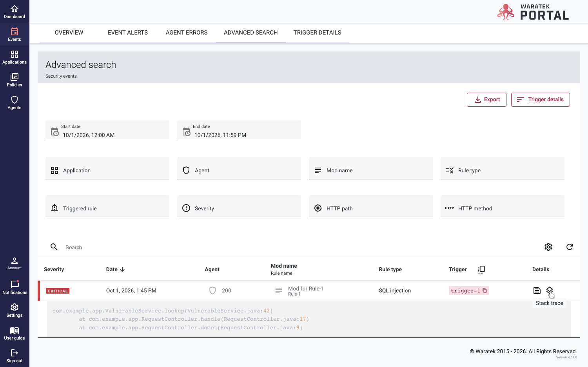Open the Agent Errors tab
Screen dimensions: 588x367
(x=187, y=33)
